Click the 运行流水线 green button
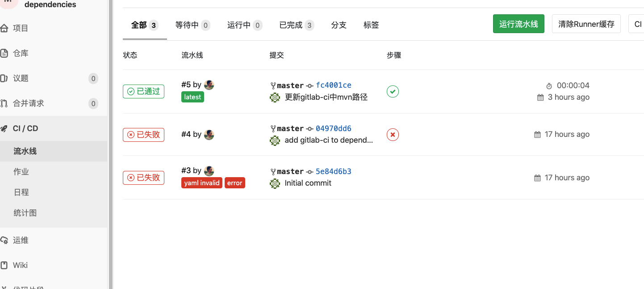The image size is (644, 289). click(519, 24)
